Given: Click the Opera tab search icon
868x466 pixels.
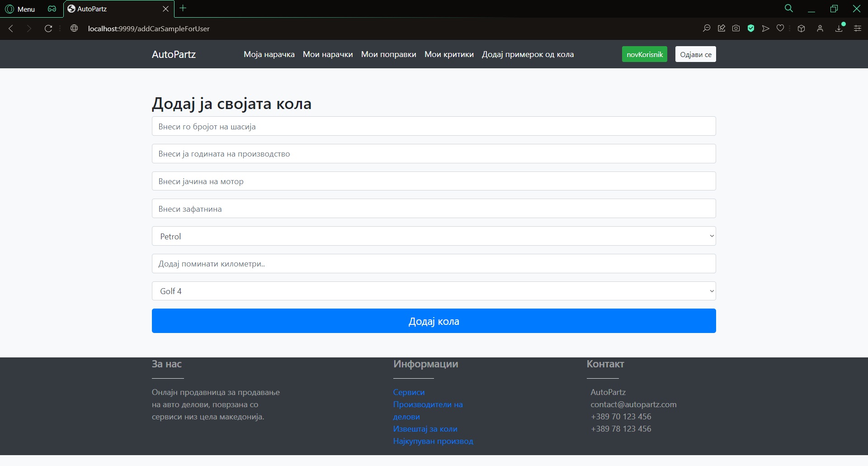Looking at the screenshot, I should point(788,9).
